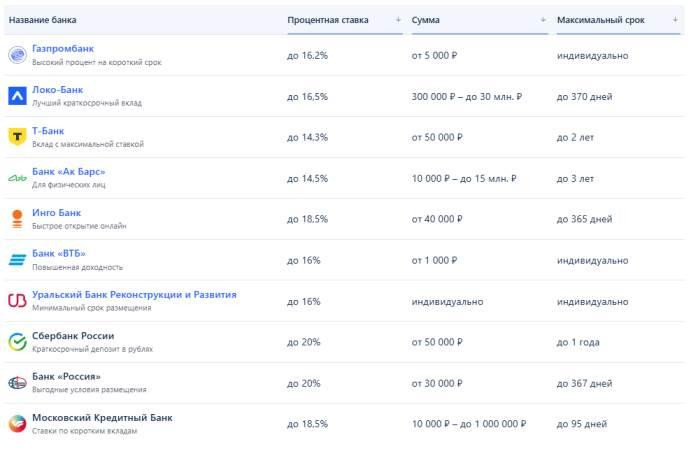Sort table by Процентная ставка arrow

point(398,20)
